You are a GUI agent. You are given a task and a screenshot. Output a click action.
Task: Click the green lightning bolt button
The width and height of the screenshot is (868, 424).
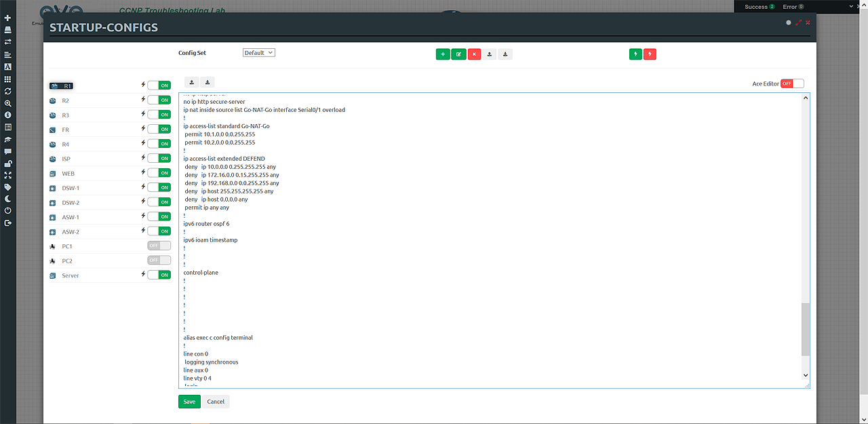(x=635, y=54)
